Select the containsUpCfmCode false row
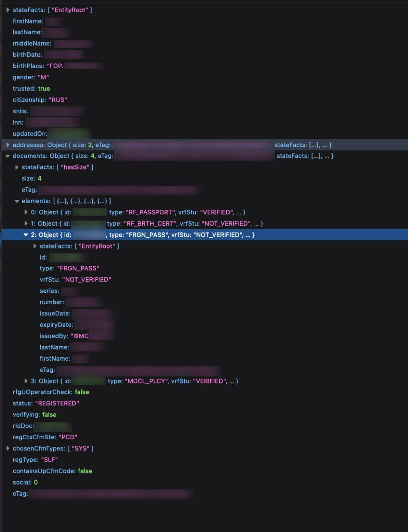Image resolution: width=408 pixels, height=532 pixels. 52,471
